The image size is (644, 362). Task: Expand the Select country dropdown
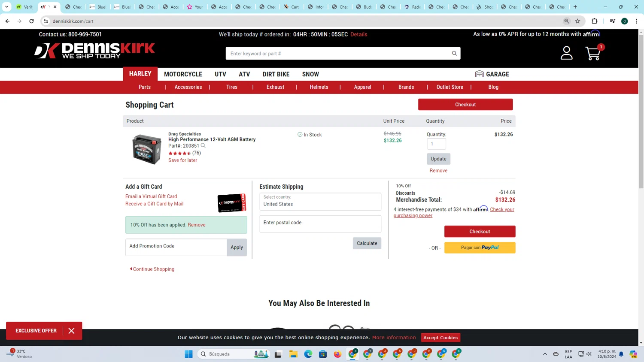coord(320,202)
